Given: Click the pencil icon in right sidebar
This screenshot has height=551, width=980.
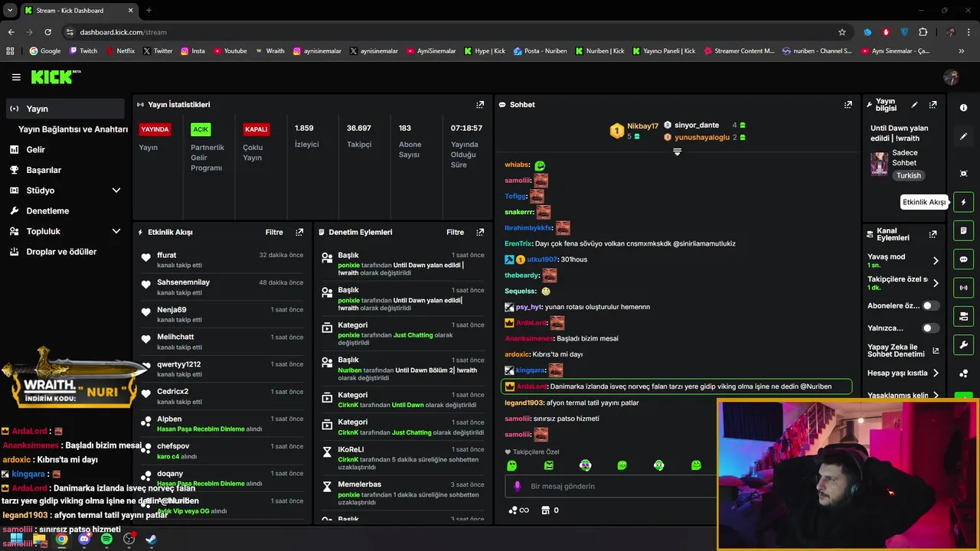Looking at the screenshot, I should (963, 136).
